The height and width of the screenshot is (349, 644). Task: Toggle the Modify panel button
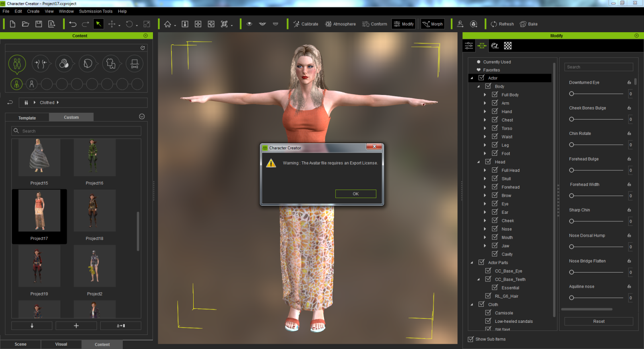(404, 24)
